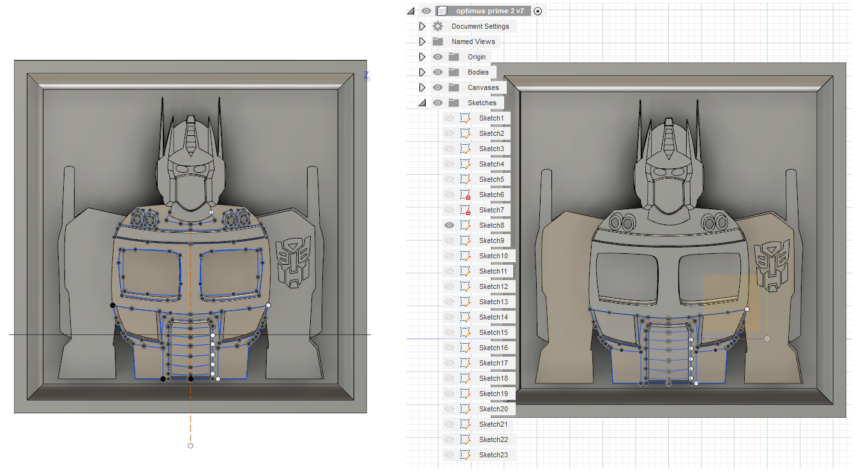
Task: Select the Sketch10 sketch icon
Action: tap(465, 256)
